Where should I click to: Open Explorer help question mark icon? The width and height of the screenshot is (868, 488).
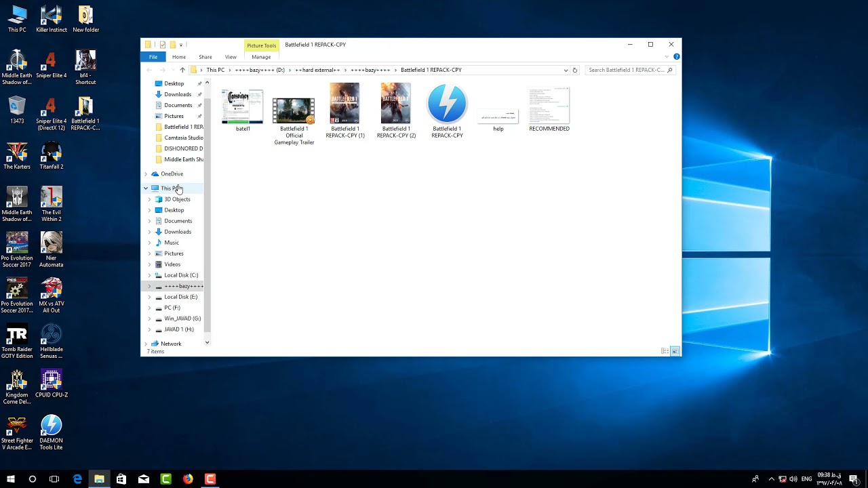(x=676, y=57)
